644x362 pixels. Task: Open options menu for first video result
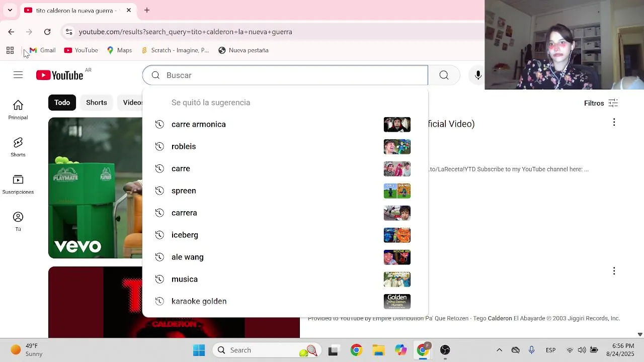point(614,122)
